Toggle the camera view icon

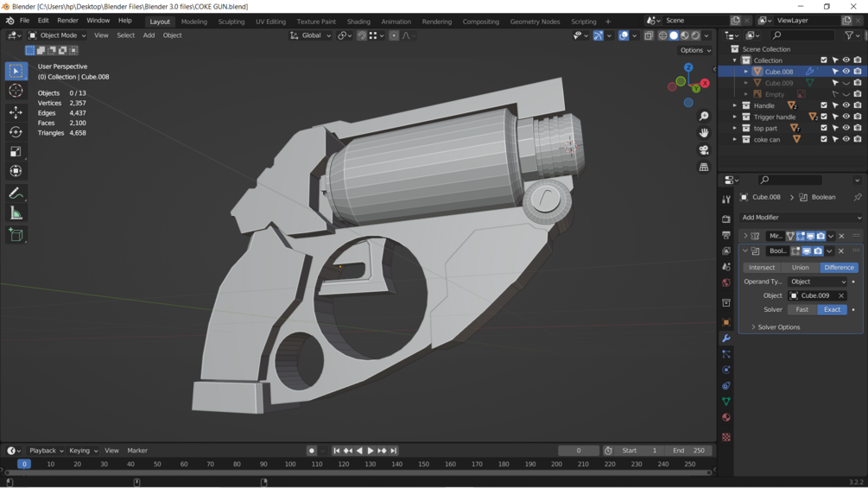click(x=704, y=150)
